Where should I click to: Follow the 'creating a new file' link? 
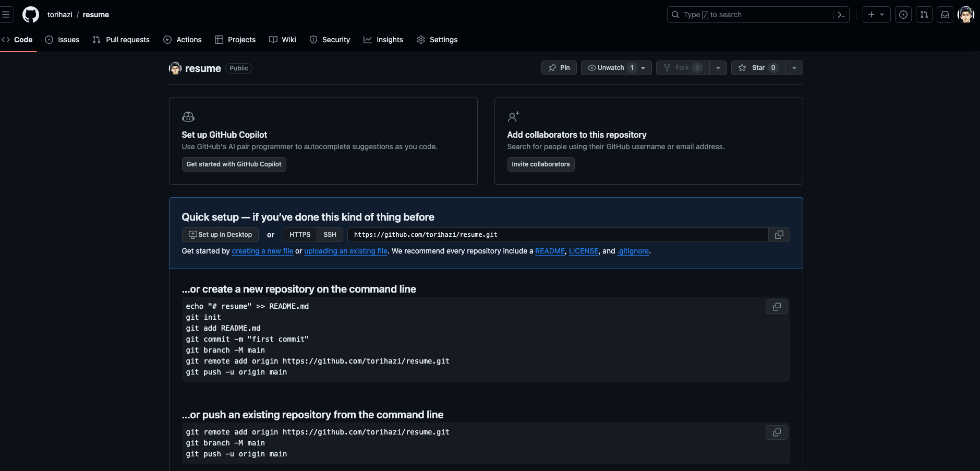(262, 251)
